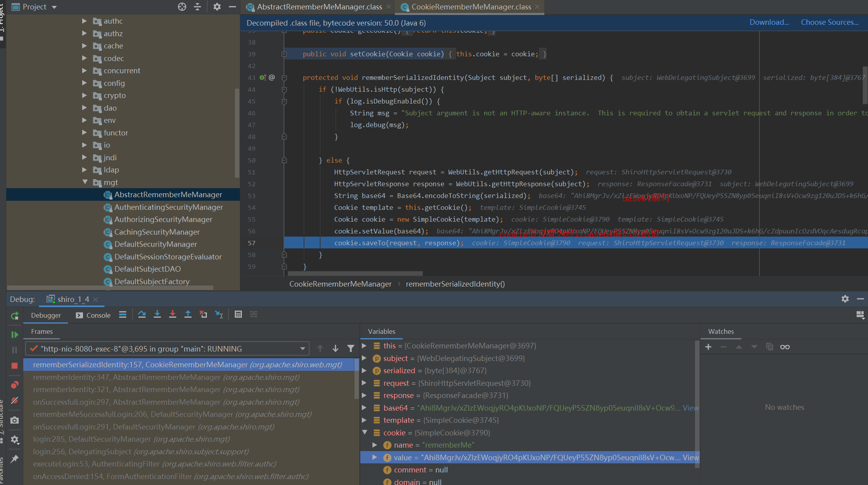This screenshot has height=485, width=868.
Task: Click Download sources link
Action: tap(769, 22)
